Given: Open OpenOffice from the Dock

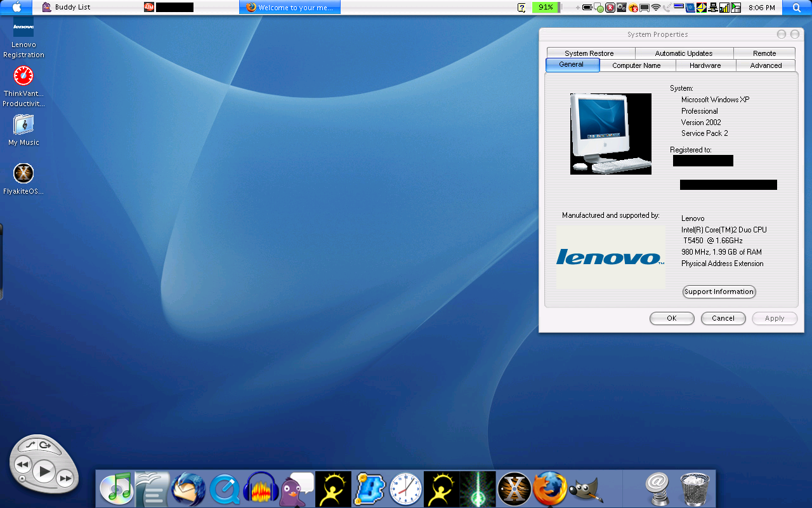Looking at the screenshot, I should 152,488.
